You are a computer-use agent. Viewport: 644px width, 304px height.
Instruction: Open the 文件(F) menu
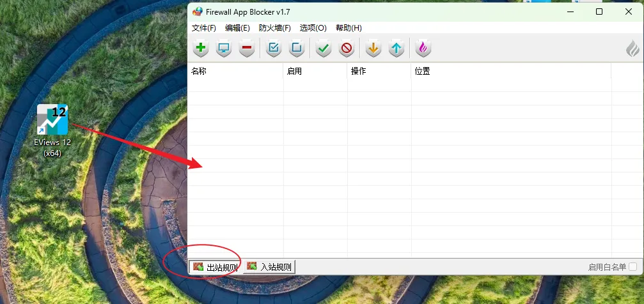[204, 28]
